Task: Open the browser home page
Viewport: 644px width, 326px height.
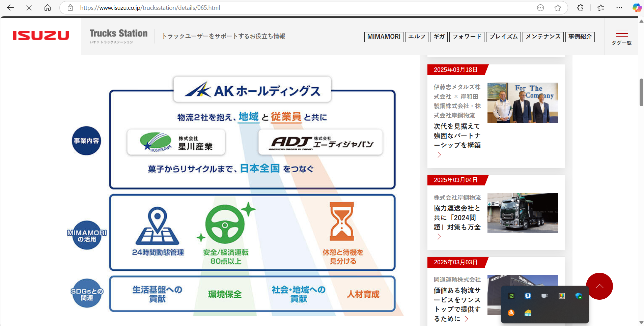Action: pos(48,8)
